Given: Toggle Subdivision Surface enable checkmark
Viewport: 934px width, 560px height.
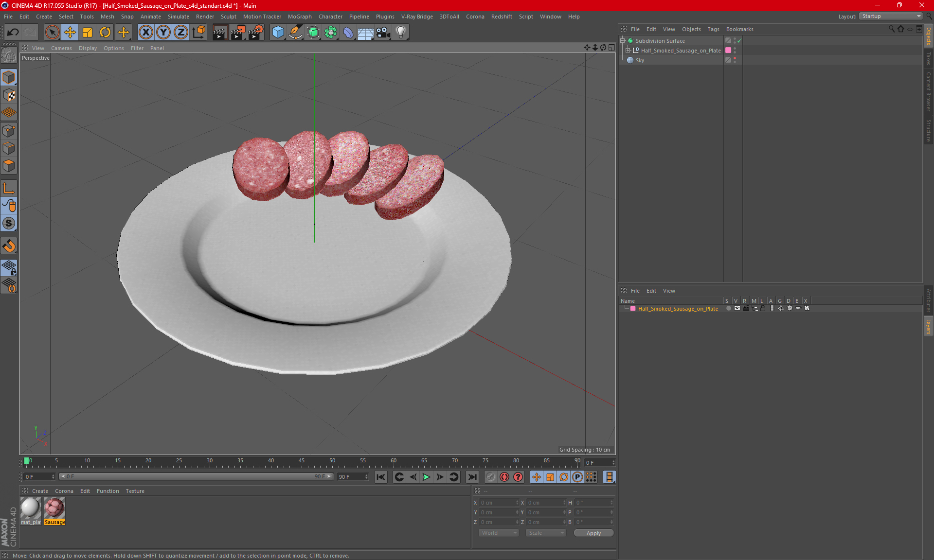Looking at the screenshot, I should (x=739, y=41).
